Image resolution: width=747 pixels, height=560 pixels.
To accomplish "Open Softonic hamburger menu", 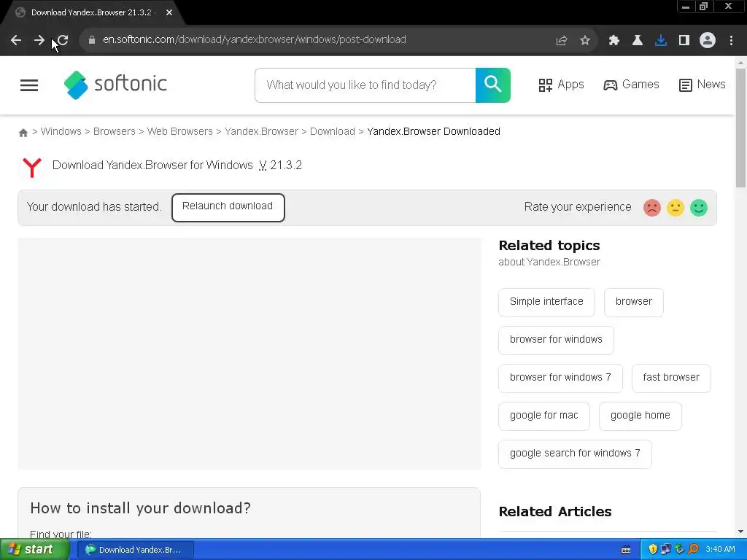I will pyautogui.click(x=29, y=85).
